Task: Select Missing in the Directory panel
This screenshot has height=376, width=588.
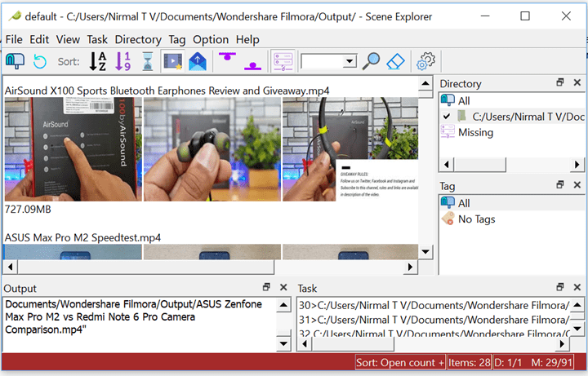Action: 512,132
